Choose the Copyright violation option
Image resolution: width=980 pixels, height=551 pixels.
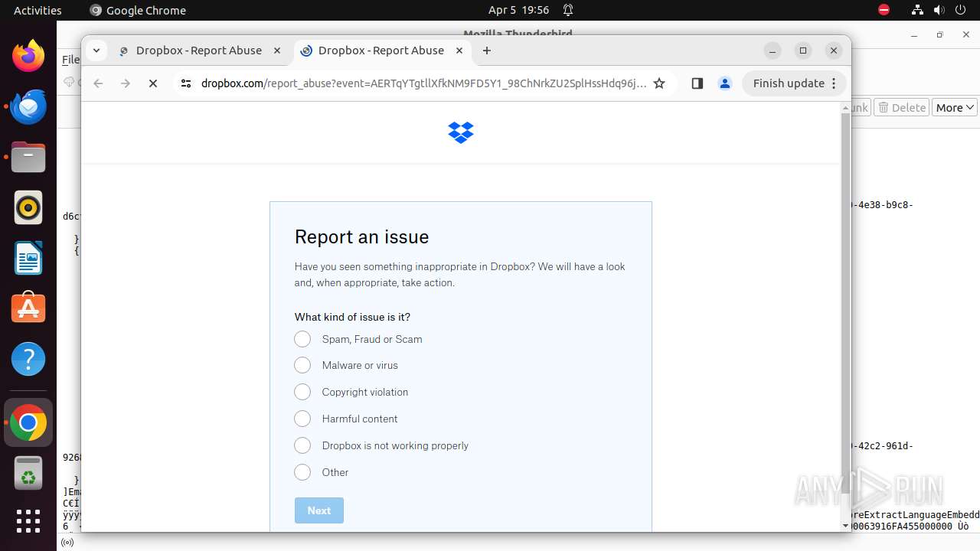[302, 392]
